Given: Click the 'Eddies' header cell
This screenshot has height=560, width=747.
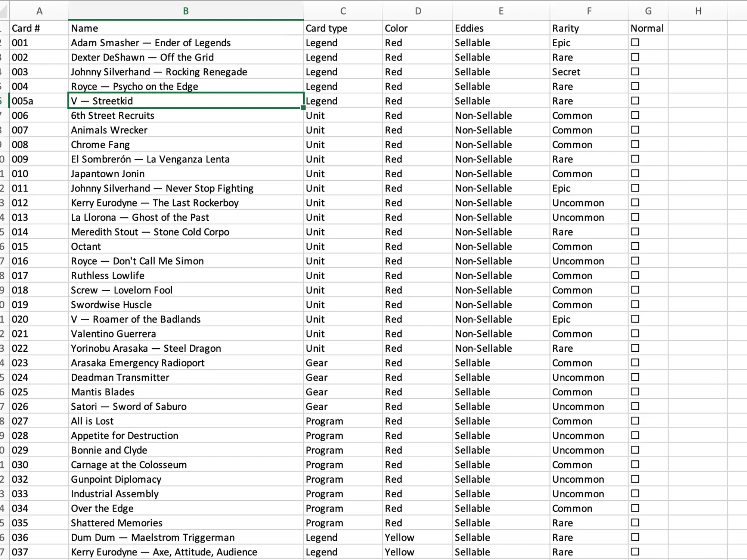Looking at the screenshot, I should click(501, 28).
